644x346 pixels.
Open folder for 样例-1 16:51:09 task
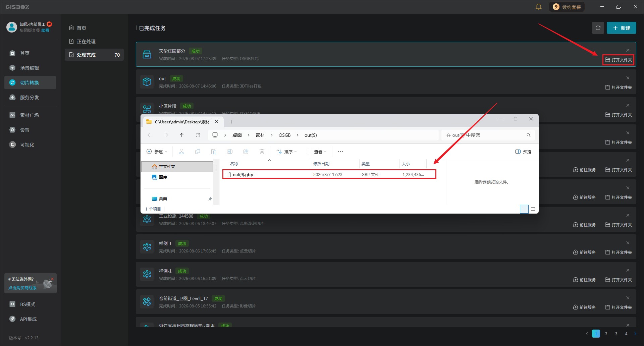point(619,280)
